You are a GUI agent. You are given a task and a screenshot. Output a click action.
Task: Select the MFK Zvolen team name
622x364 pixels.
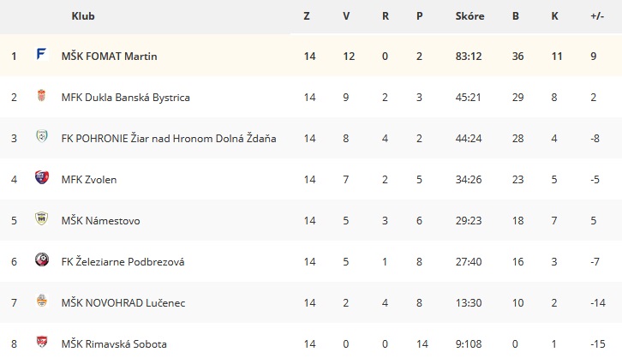(89, 180)
